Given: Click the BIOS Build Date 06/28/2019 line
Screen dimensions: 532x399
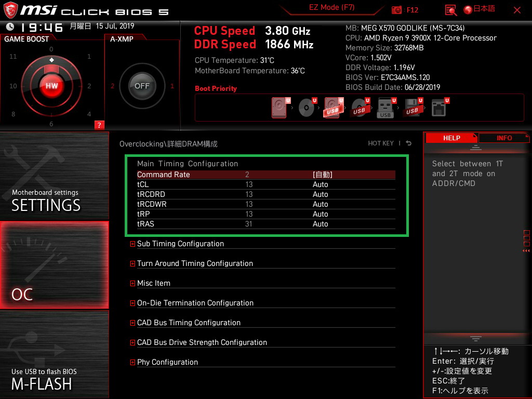Looking at the screenshot, I should click(x=393, y=87).
